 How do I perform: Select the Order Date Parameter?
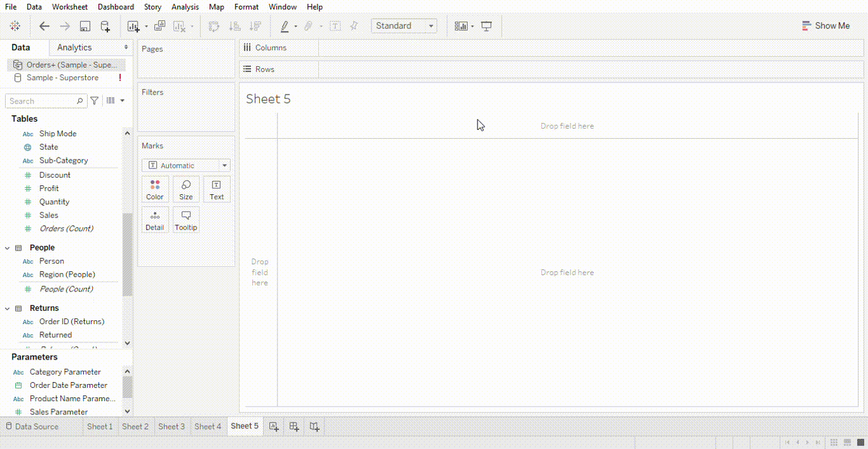(x=68, y=385)
